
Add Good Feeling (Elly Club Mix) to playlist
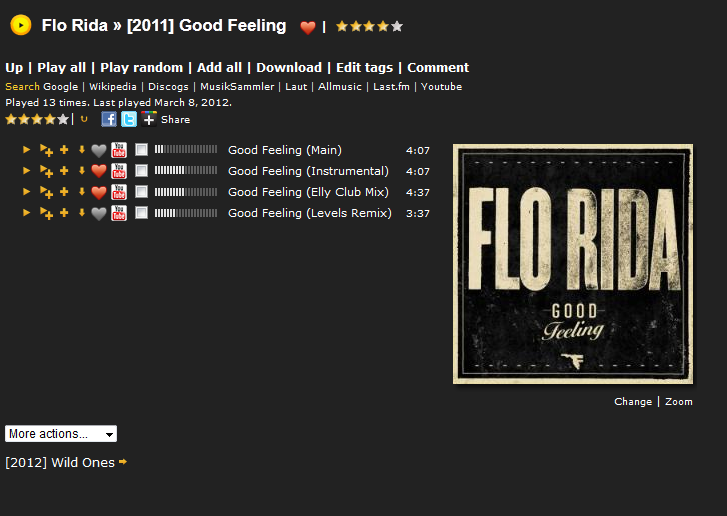64,192
